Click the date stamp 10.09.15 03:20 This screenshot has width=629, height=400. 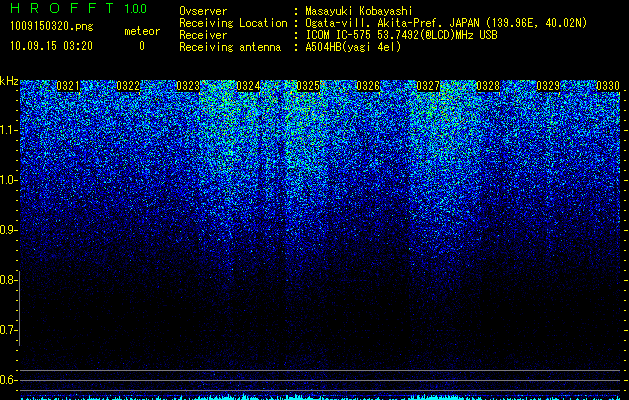51,46
